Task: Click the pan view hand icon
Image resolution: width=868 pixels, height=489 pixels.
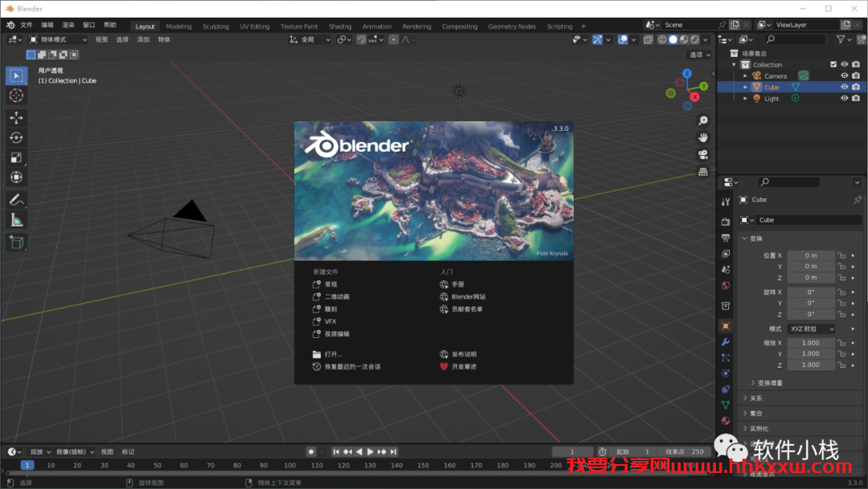Action: 703,138
